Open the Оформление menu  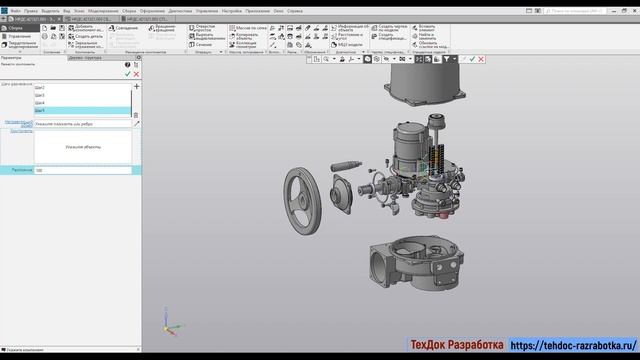(152, 11)
